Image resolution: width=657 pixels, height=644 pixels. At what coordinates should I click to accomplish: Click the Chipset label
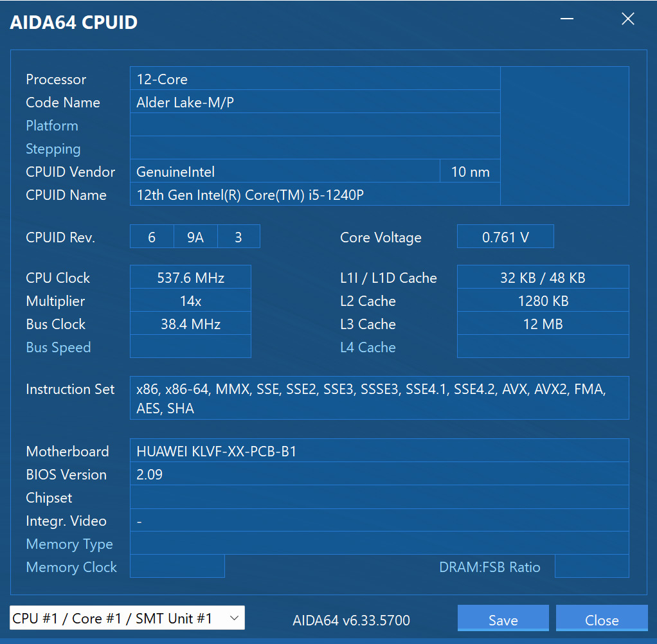tap(49, 497)
